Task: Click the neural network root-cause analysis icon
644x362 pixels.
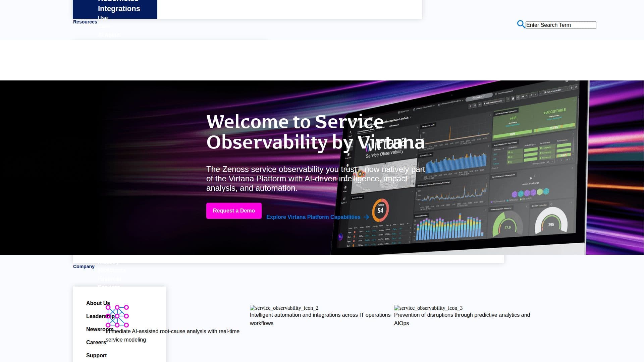Action: (117, 316)
